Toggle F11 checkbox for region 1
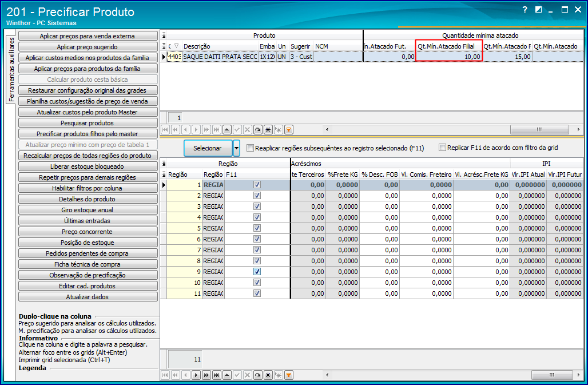588x385 pixels. [257, 184]
